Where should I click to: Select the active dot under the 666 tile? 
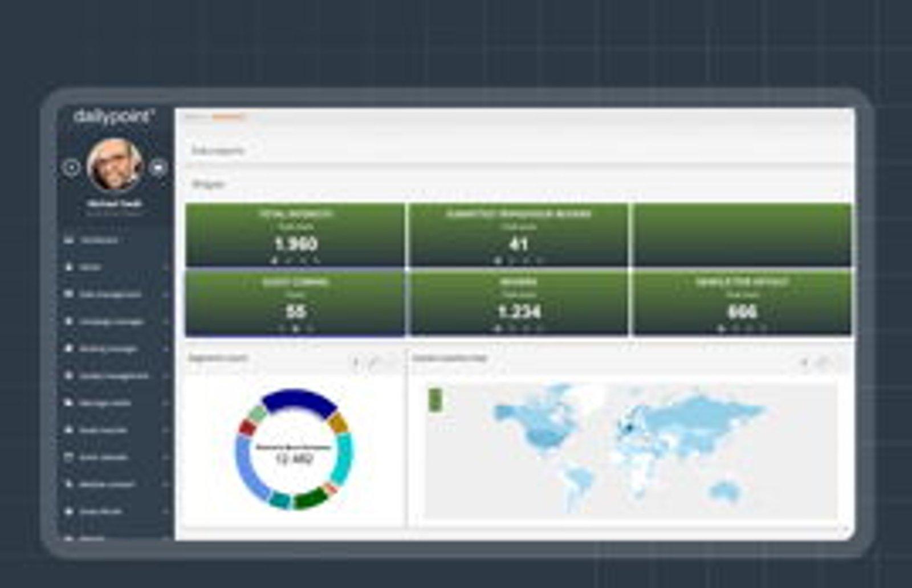[721, 329]
